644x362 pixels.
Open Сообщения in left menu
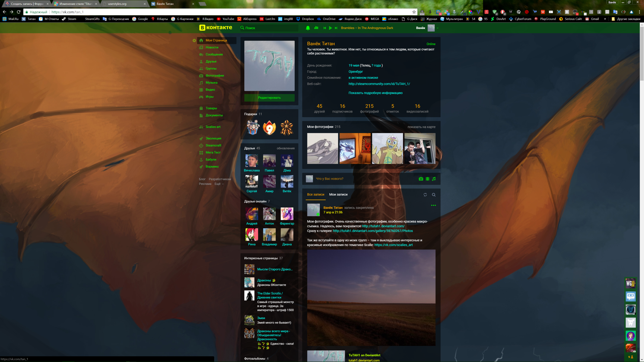coord(214,54)
